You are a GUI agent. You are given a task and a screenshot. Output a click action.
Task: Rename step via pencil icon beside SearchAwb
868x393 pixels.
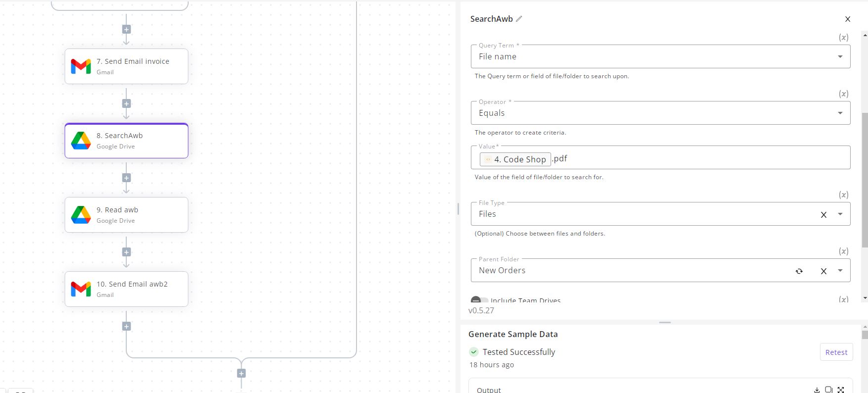click(519, 19)
